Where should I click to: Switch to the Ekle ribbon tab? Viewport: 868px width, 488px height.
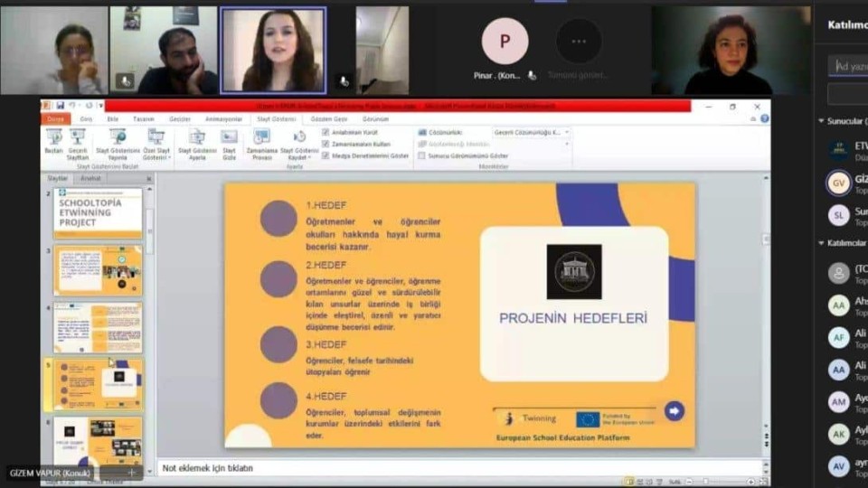[113, 119]
